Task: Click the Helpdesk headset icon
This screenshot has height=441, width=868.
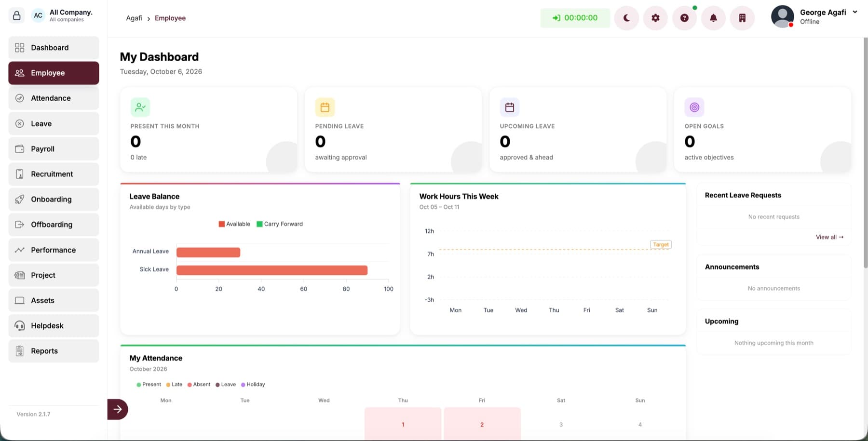Action: click(x=20, y=326)
